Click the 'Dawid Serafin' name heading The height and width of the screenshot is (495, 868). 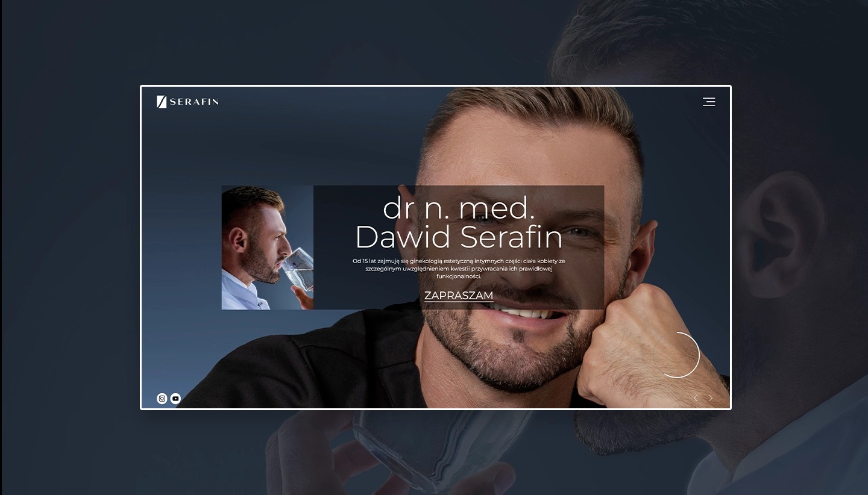pyautogui.click(x=459, y=237)
